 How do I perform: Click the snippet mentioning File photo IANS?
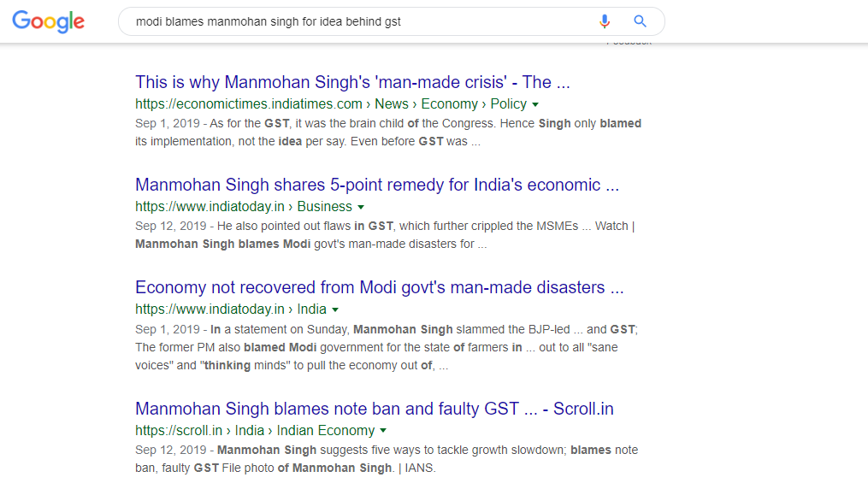387,459
